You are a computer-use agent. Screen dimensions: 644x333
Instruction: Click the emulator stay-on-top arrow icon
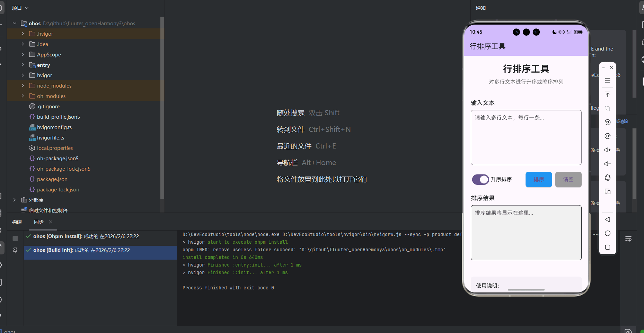pyautogui.click(x=608, y=94)
